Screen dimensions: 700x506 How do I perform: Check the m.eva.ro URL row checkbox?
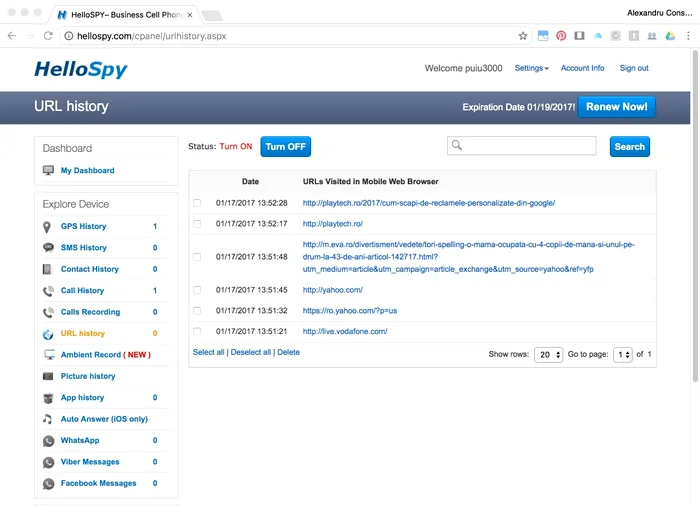197,257
